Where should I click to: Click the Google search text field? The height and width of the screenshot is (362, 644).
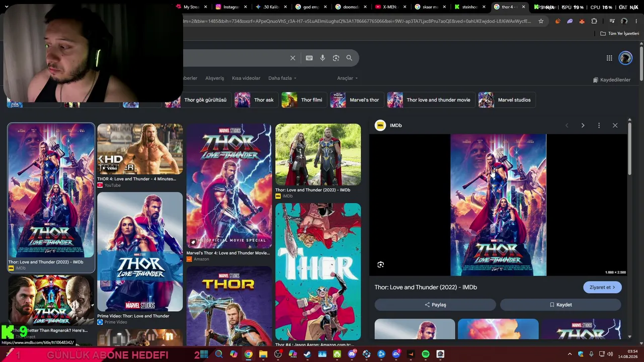coord(235,58)
